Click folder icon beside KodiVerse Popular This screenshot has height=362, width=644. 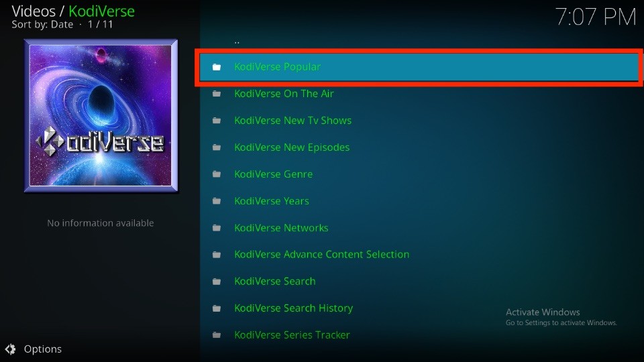[x=217, y=67]
